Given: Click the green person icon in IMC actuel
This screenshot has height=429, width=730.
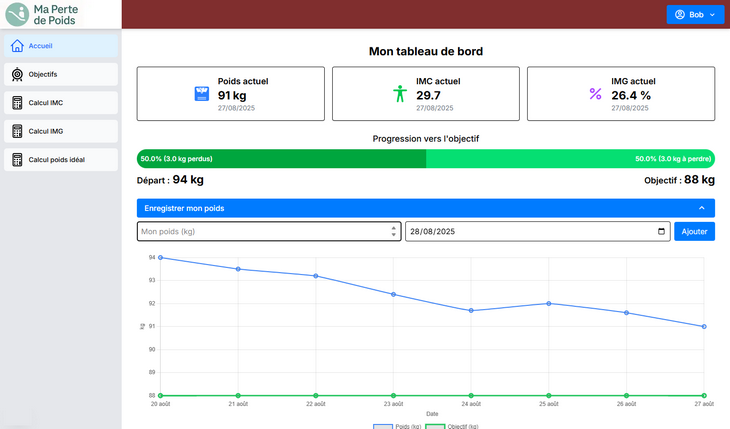Looking at the screenshot, I should [400, 94].
